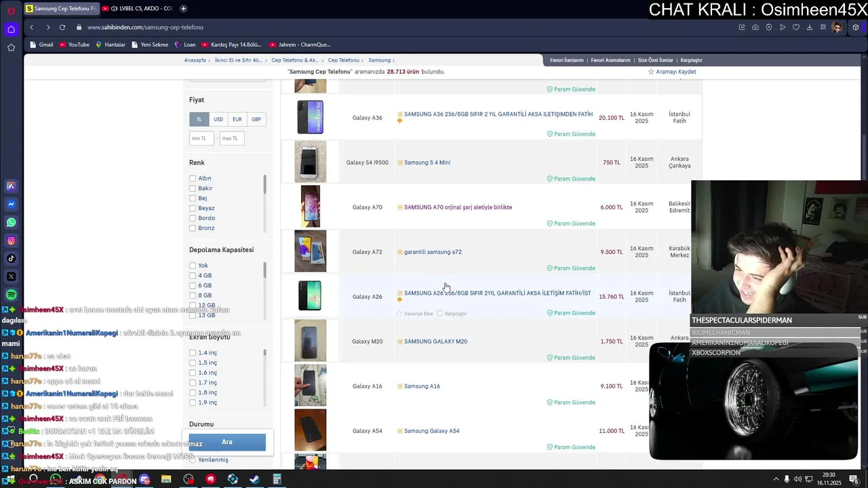Screen dimensions: 868x488
Task: Click the Renk list scrollbar
Action: (x=264, y=184)
